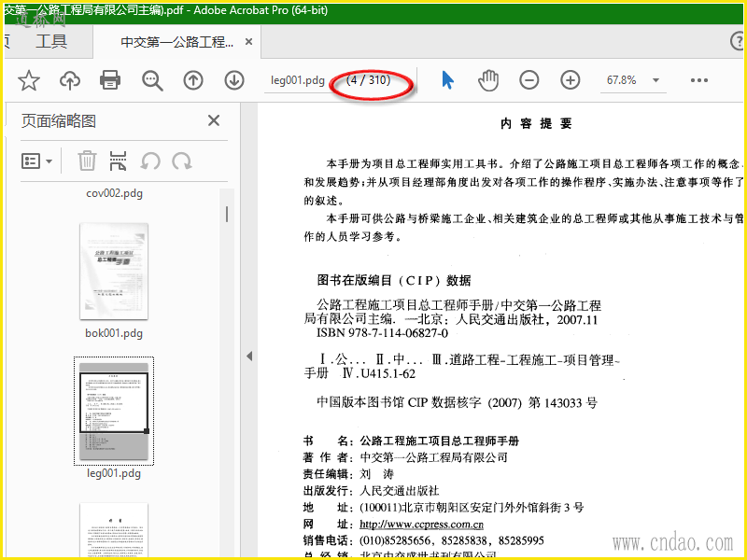Rotate page counterclockwise

pos(150,161)
